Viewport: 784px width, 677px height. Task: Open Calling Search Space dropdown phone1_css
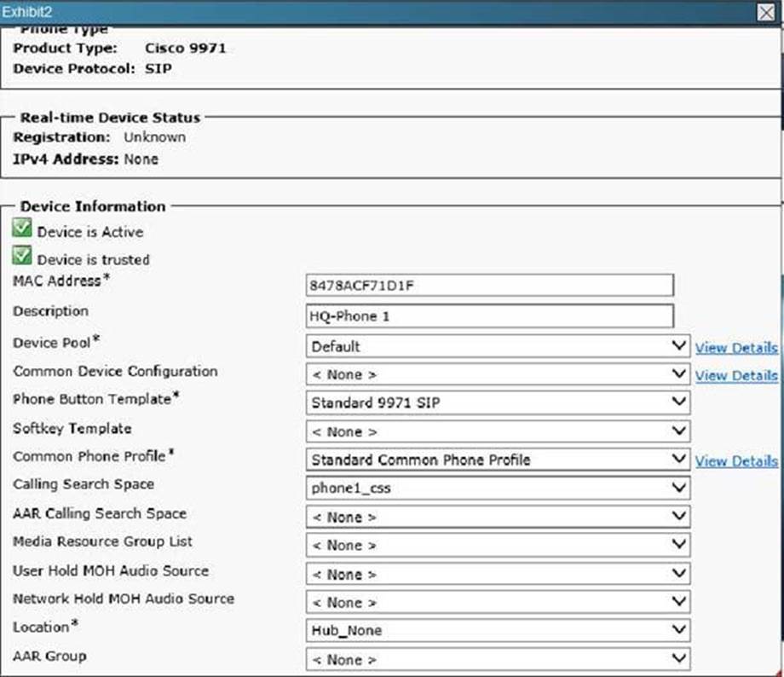pyautogui.click(x=498, y=489)
